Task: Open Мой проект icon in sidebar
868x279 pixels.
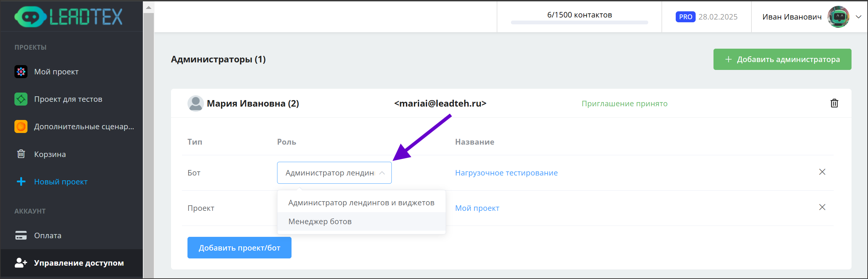Action: [x=21, y=72]
